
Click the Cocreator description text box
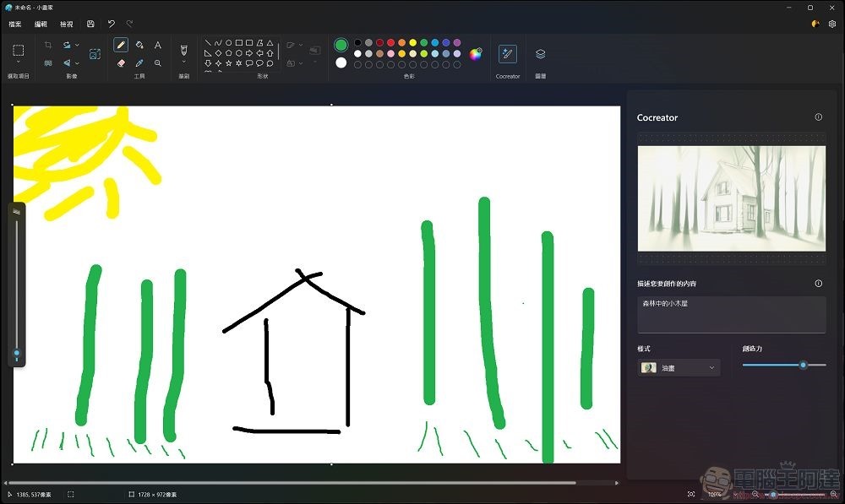click(x=731, y=314)
